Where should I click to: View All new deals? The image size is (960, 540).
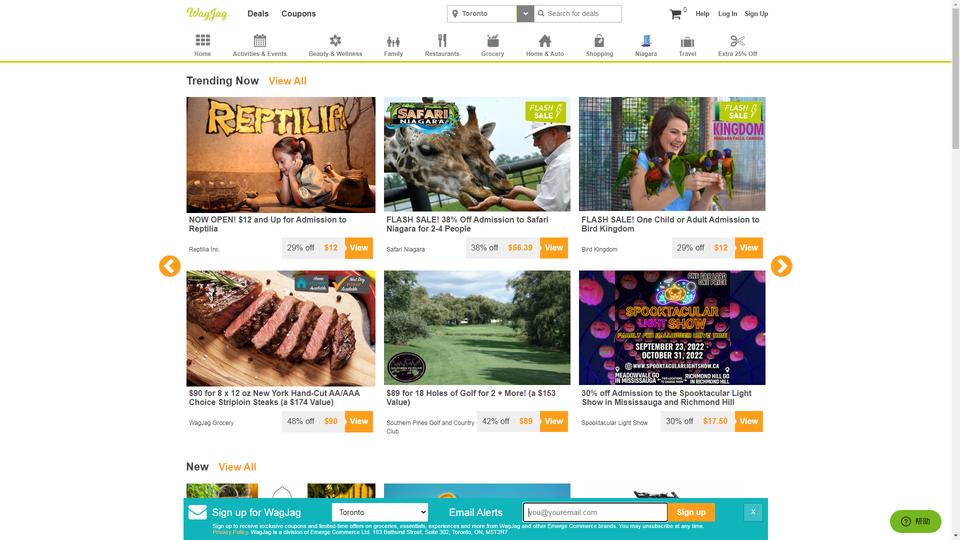pos(237,467)
